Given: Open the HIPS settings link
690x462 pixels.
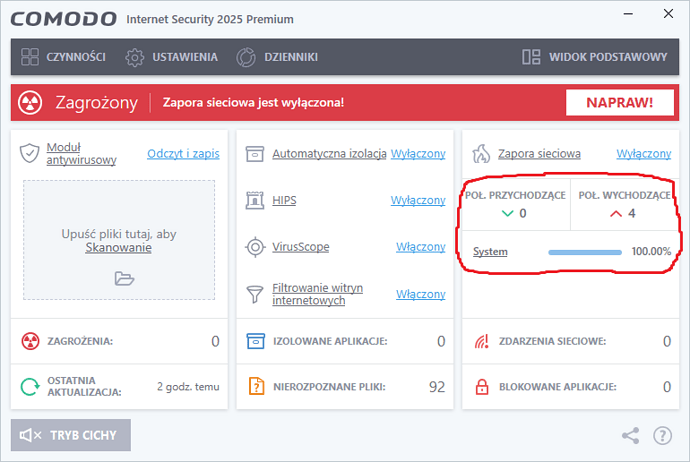Looking at the screenshot, I should tap(284, 200).
